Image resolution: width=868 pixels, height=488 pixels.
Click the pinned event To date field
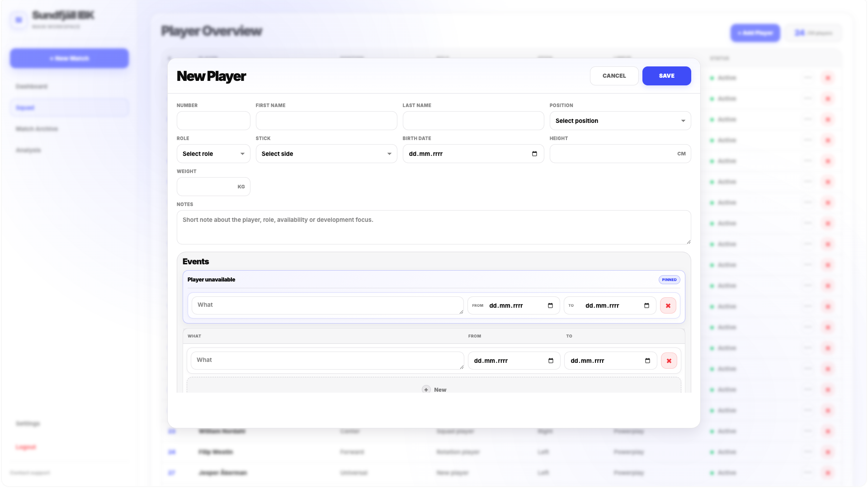tap(610, 305)
